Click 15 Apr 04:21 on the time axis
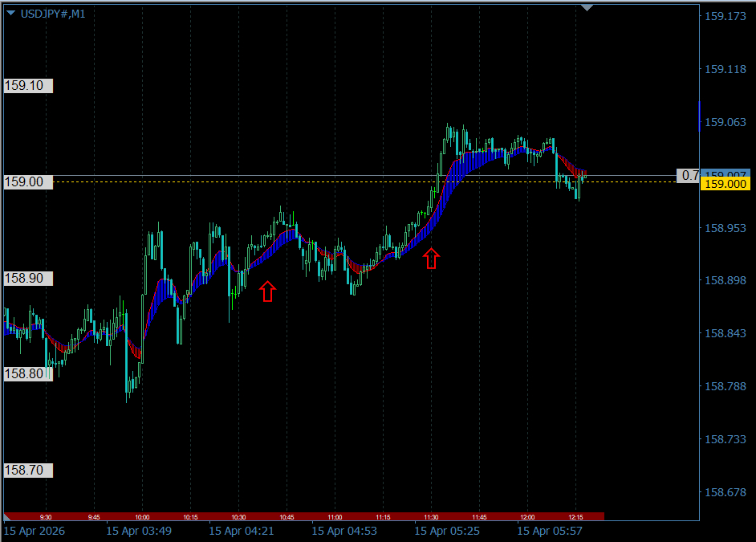Image resolution: width=756 pixels, height=542 pixels. coord(242,531)
